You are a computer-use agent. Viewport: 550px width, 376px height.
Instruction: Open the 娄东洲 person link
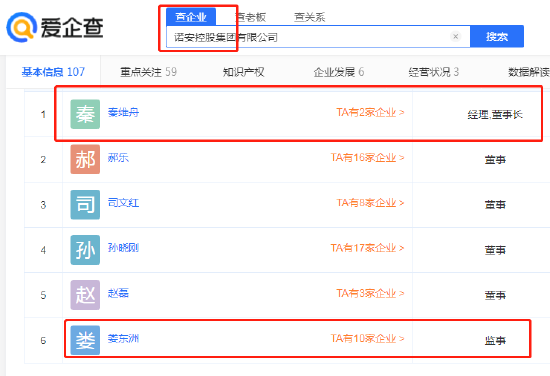click(x=123, y=338)
